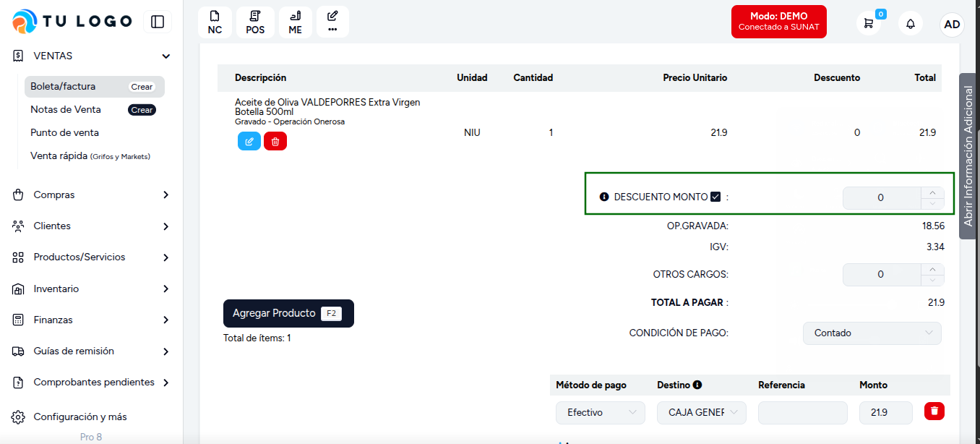Select Notas de Venta menu item
This screenshot has height=444, width=980.
pyautogui.click(x=66, y=109)
